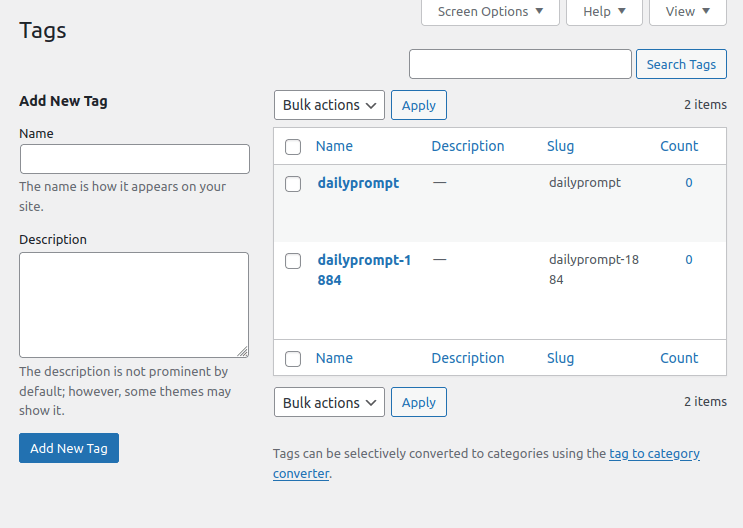Sort tags by the Name column header

coord(334,146)
